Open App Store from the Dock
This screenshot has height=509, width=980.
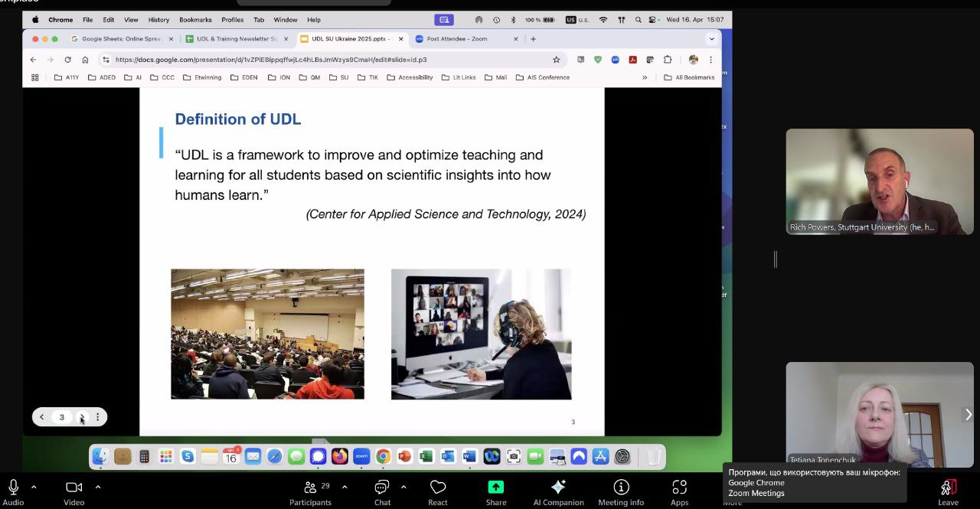coord(600,457)
